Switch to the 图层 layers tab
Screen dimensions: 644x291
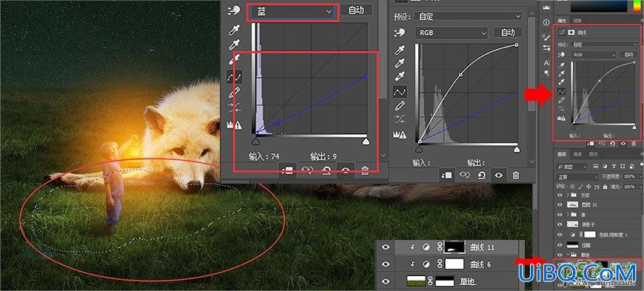coord(561,154)
